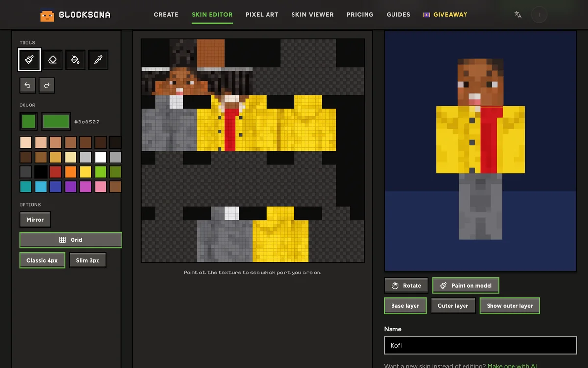Go home via the Blocksona logo

(x=75, y=15)
